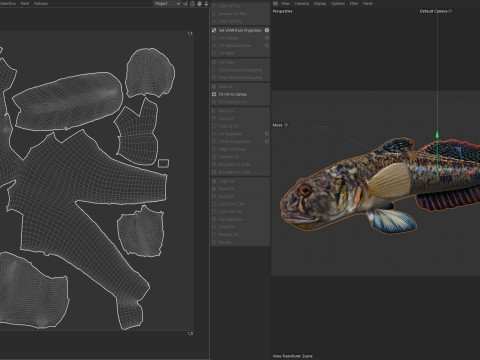This screenshot has height=360, width=480.
Task: Click the Copy UV icon
Action: click(214, 181)
